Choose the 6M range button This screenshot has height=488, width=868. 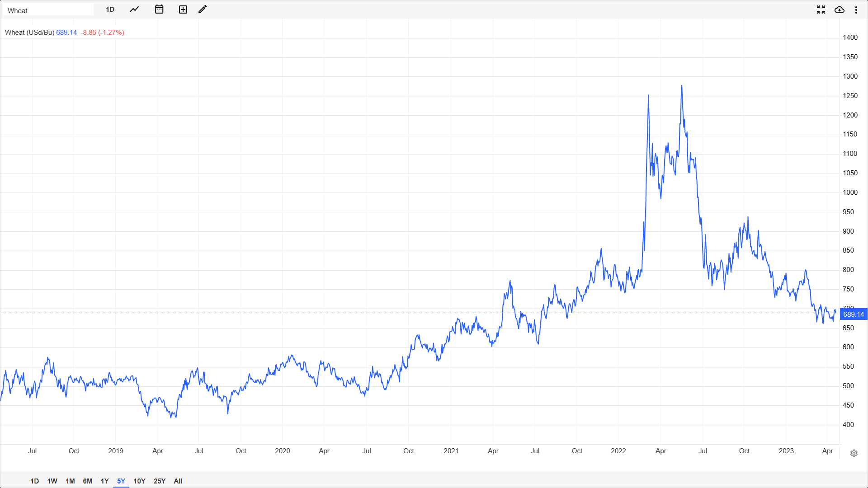(88, 481)
